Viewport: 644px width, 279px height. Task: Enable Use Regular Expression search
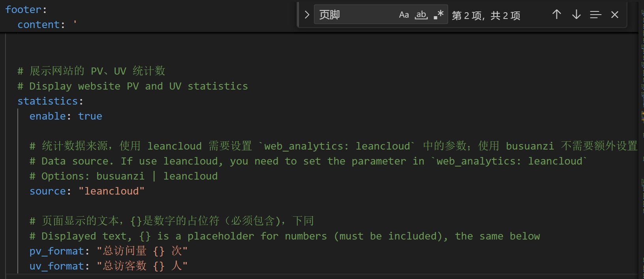pos(439,15)
